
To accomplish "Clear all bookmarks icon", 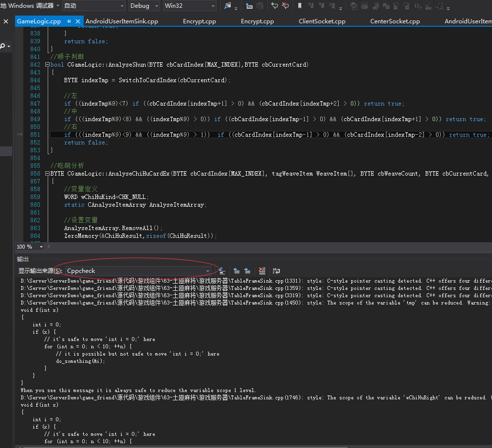I will click(x=332, y=6).
